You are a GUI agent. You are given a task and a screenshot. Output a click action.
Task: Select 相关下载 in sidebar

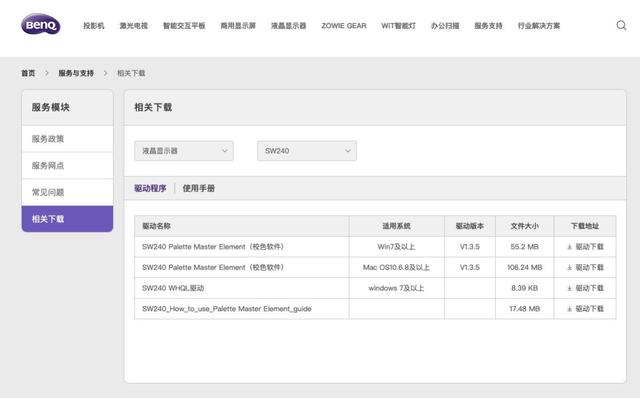coord(67,219)
